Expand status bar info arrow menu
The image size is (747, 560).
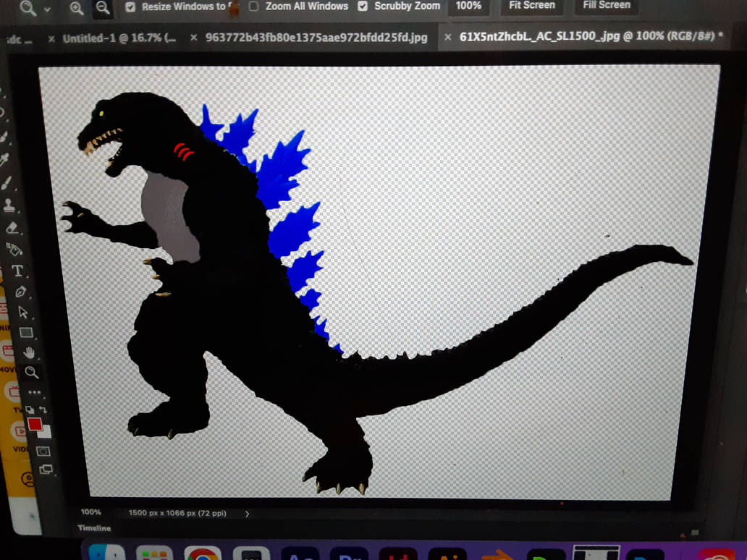click(x=247, y=514)
